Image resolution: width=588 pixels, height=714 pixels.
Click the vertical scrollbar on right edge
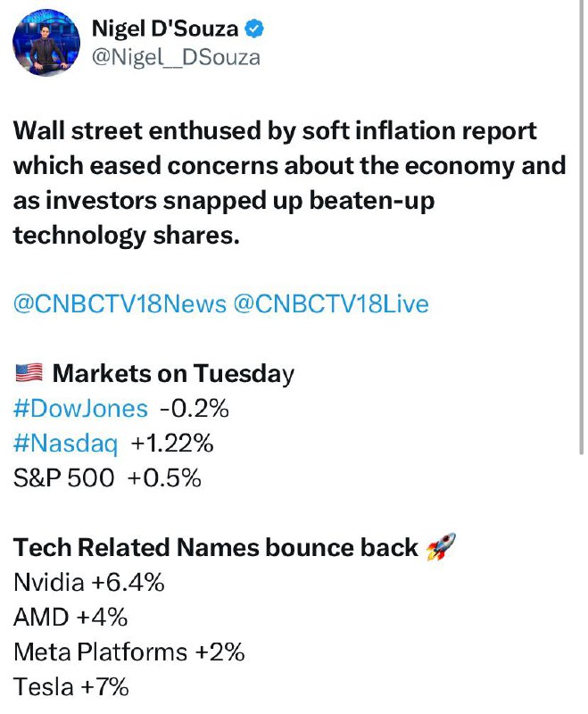(581, 227)
